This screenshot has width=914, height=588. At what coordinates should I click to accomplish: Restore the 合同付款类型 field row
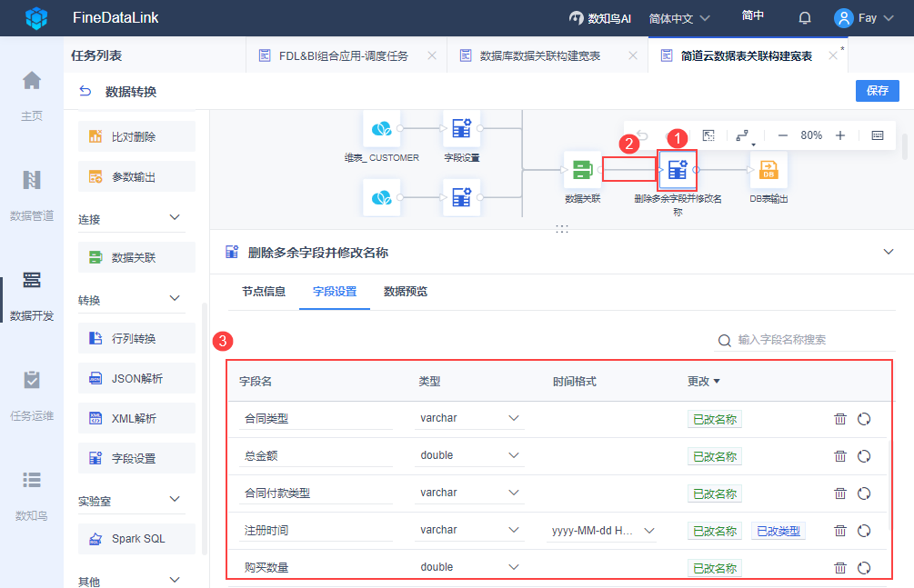coord(864,493)
